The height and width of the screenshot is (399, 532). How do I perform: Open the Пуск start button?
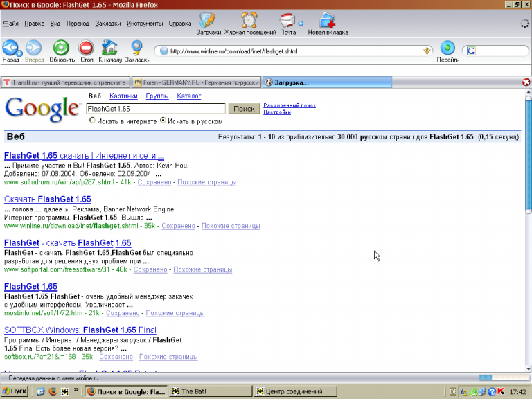click(x=15, y=391)
